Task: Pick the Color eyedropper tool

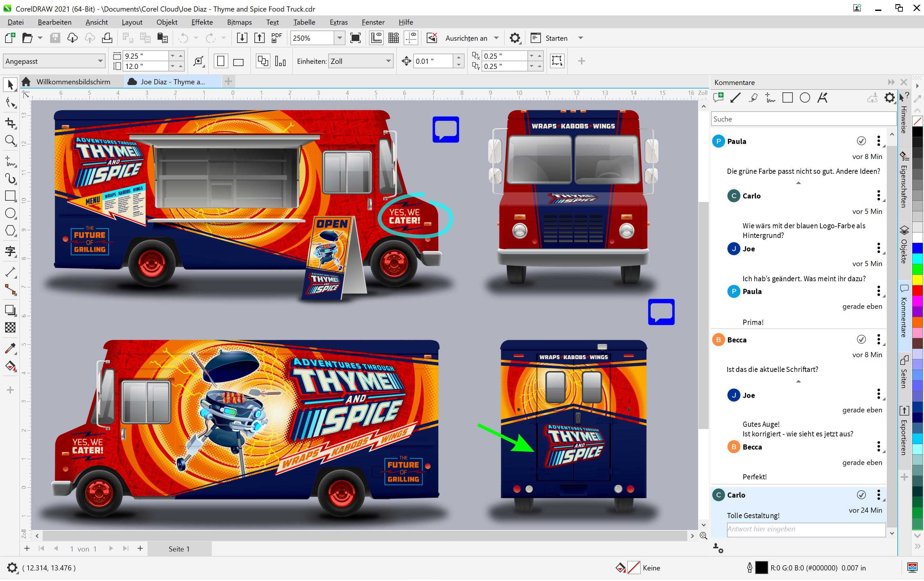Action: 10,349
